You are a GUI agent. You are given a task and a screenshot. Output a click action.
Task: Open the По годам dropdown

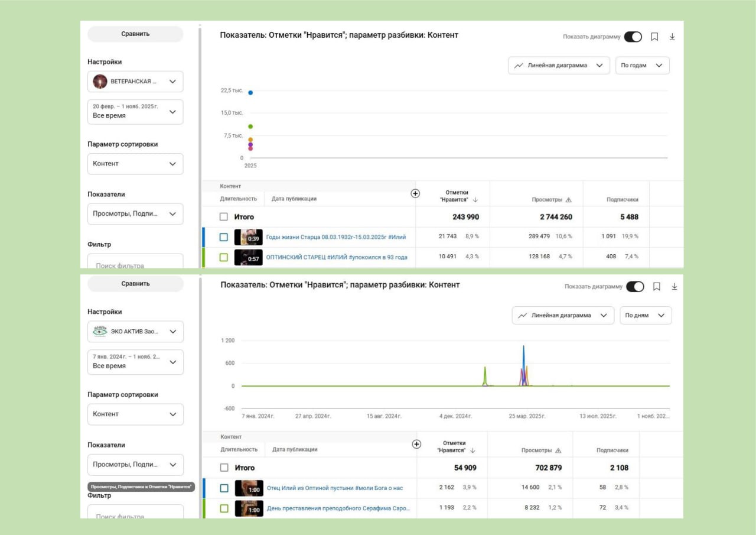[x=642, y=66]
